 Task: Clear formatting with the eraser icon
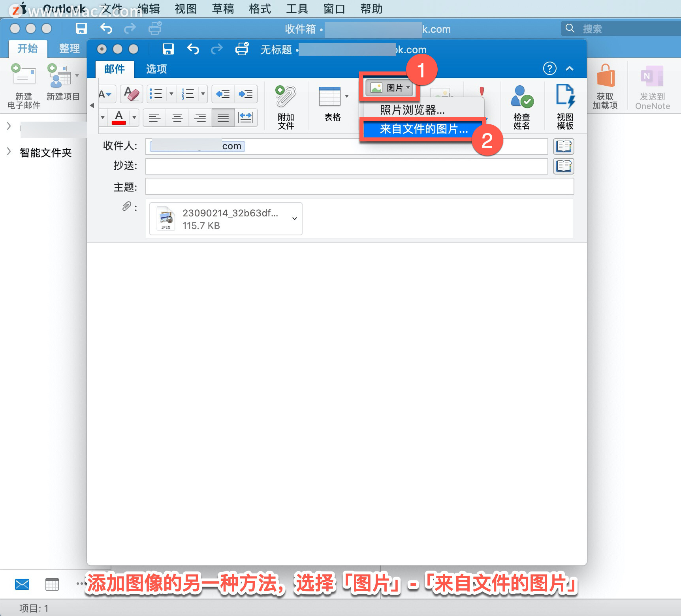point(132,94)
